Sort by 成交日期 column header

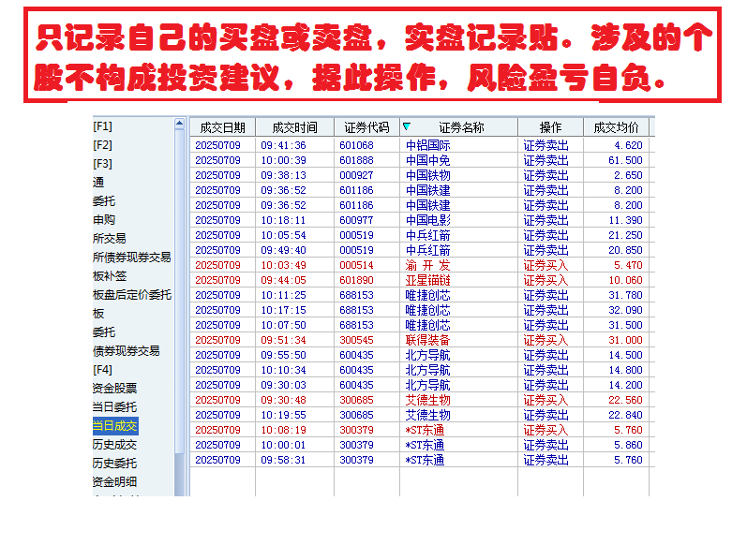pos(222,127)
